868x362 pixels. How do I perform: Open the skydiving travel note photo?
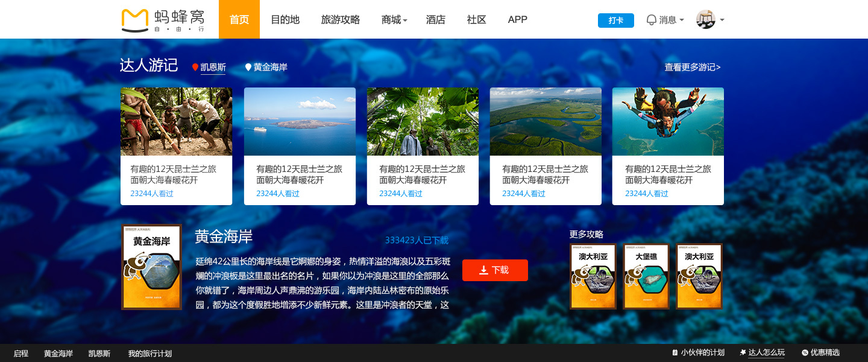(668, 122)
